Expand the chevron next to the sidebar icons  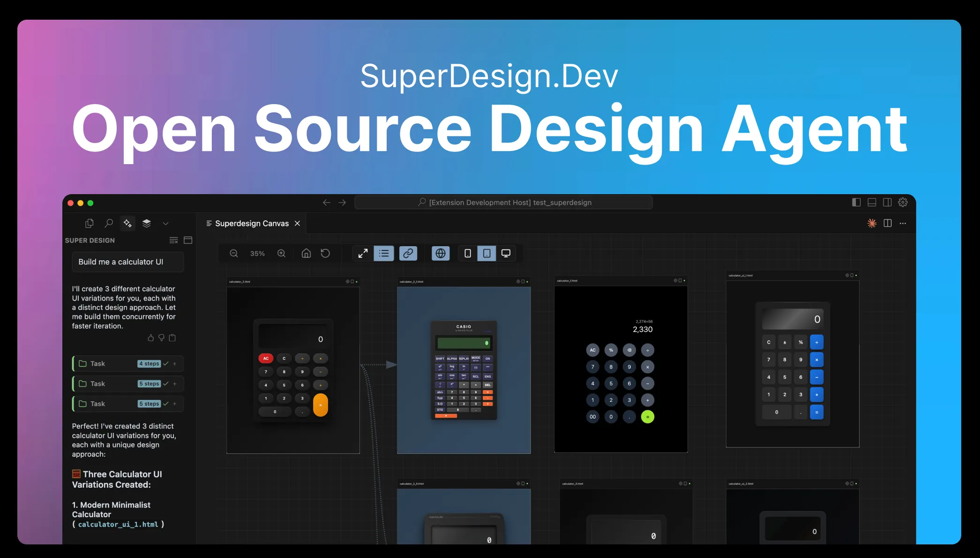(x=165, y=223)
